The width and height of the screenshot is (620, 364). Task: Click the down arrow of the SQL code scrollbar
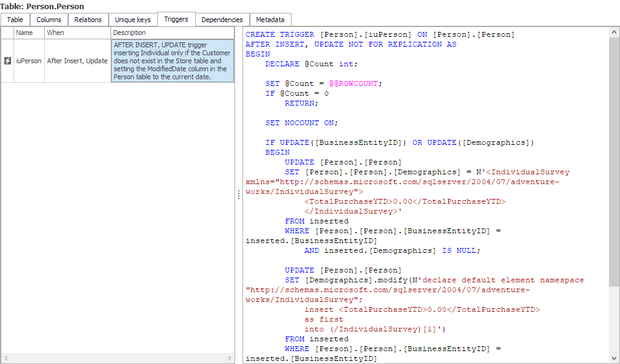(614, 358)
